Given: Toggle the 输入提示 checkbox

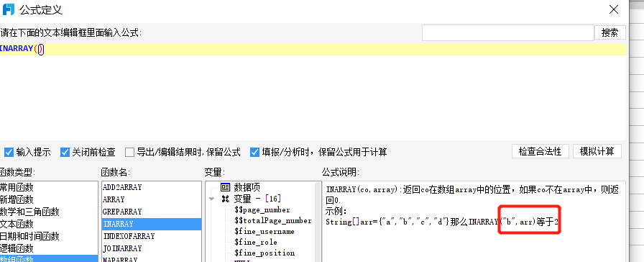Looking at the screenshot, I should pos(9,152).
